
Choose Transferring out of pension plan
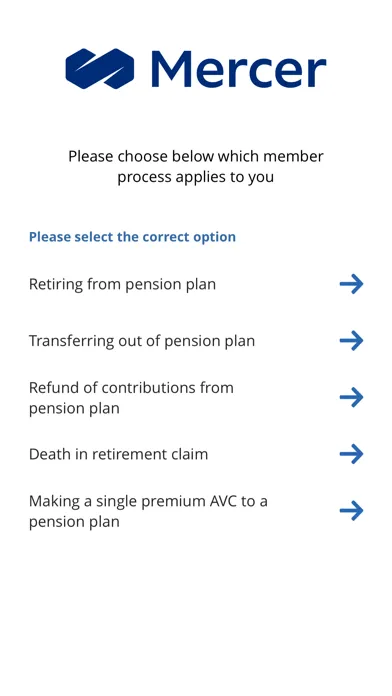click(x=196, y=341)
